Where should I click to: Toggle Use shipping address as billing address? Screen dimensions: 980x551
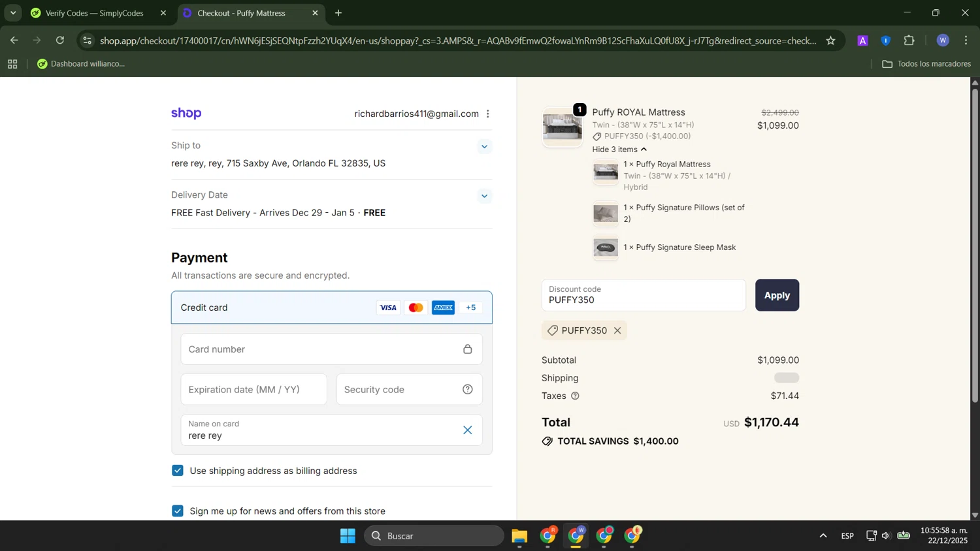pos(177,471)
